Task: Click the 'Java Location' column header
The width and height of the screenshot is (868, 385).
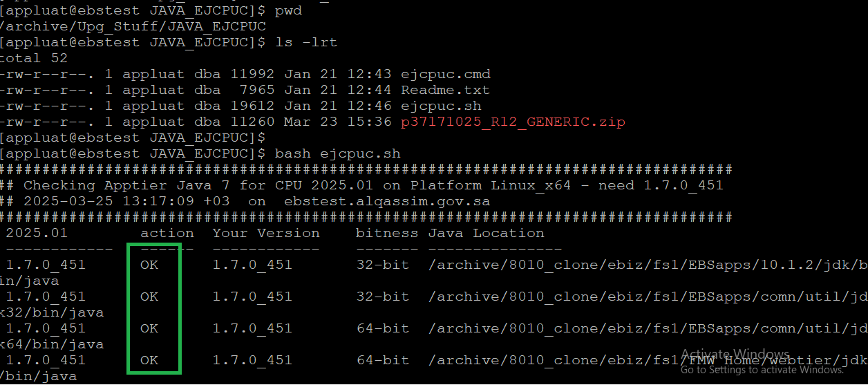Action: pyautogui.click(x=487, y=233)
